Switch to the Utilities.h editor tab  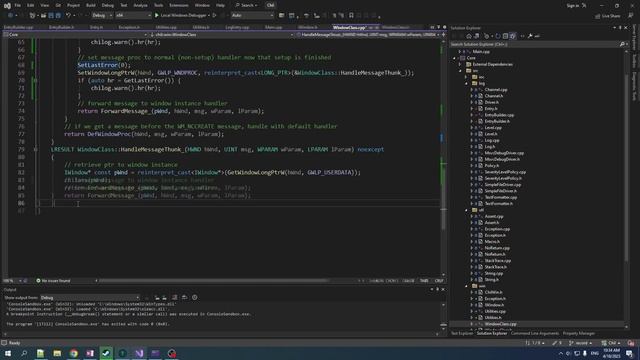pyautogui.click(x=201, y=27)
